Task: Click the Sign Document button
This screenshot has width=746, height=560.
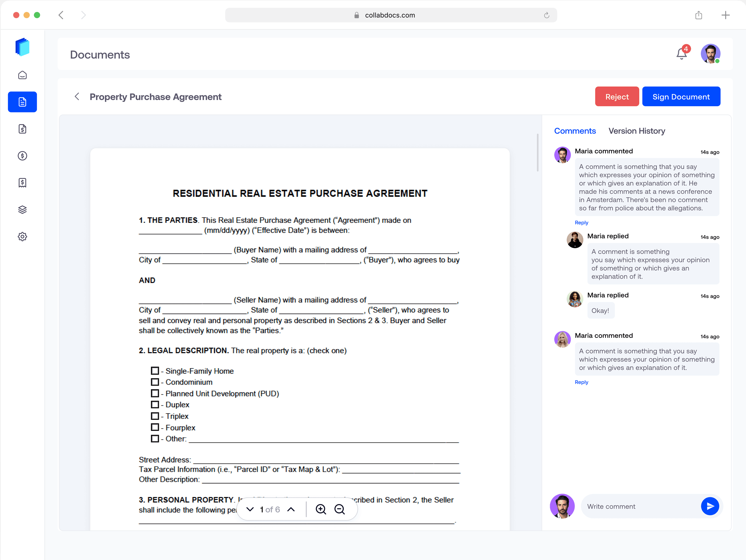Action: 681,97
